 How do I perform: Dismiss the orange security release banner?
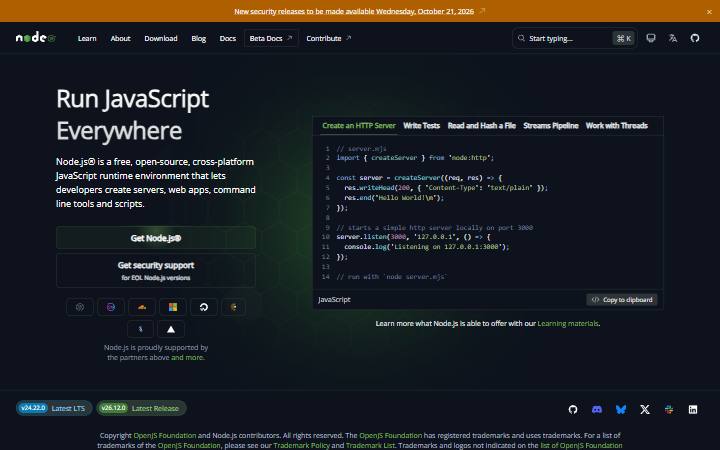pyautogui.click(x=709, y=11)
